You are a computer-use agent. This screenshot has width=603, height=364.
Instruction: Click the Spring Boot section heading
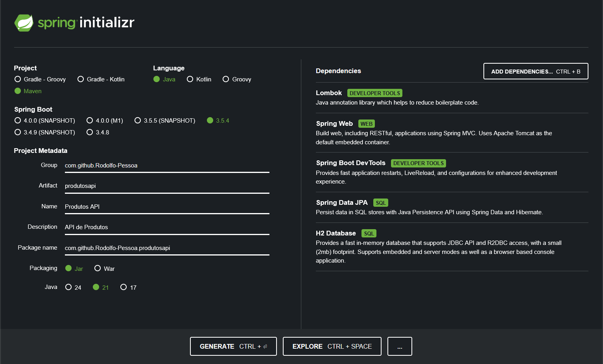33,109
